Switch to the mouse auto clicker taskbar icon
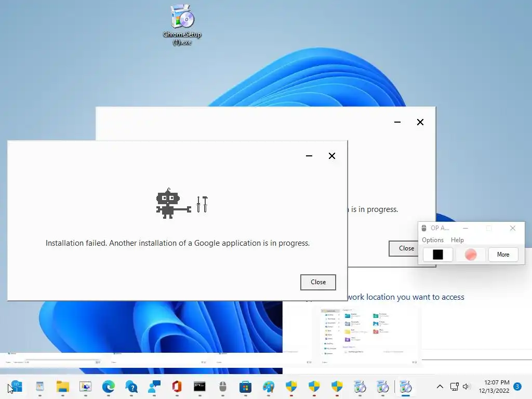This screenshot has height=399, width=532. (x=222, y=387)
